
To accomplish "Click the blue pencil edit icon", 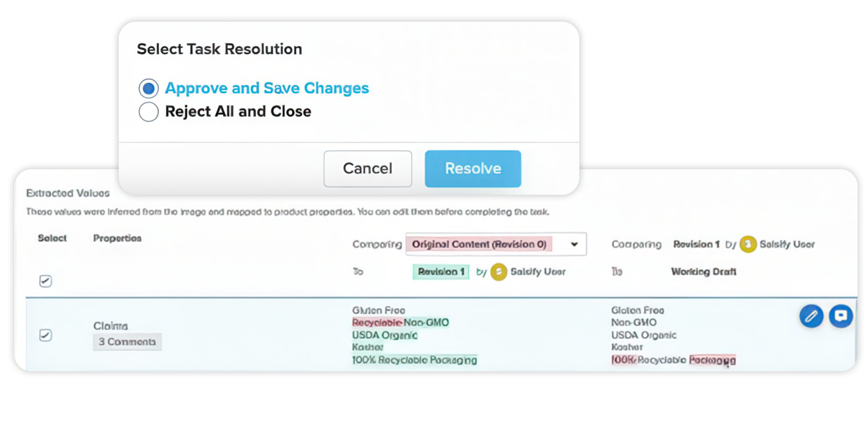I will (811, 316).
